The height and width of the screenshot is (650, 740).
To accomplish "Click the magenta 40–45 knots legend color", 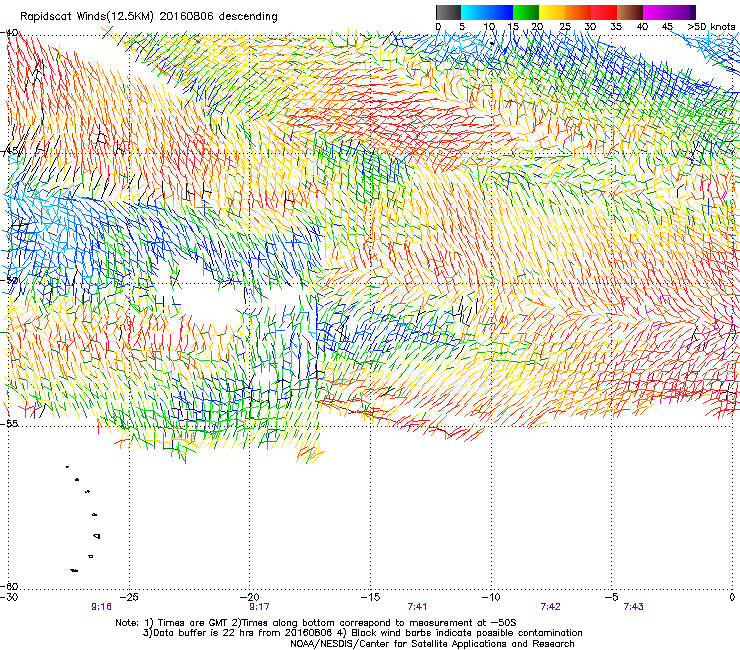I will (x=656, y=12).
